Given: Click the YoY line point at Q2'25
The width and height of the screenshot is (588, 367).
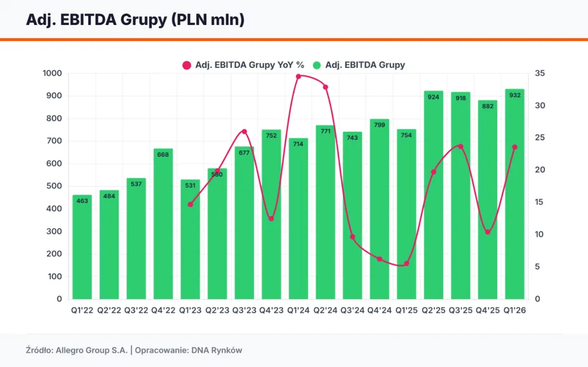Looking at the screenshot, I should (434, 172).
